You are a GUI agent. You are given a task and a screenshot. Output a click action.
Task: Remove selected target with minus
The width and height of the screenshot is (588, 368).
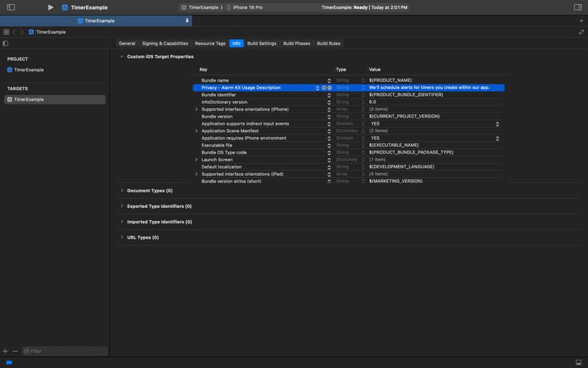coord(15,351)
